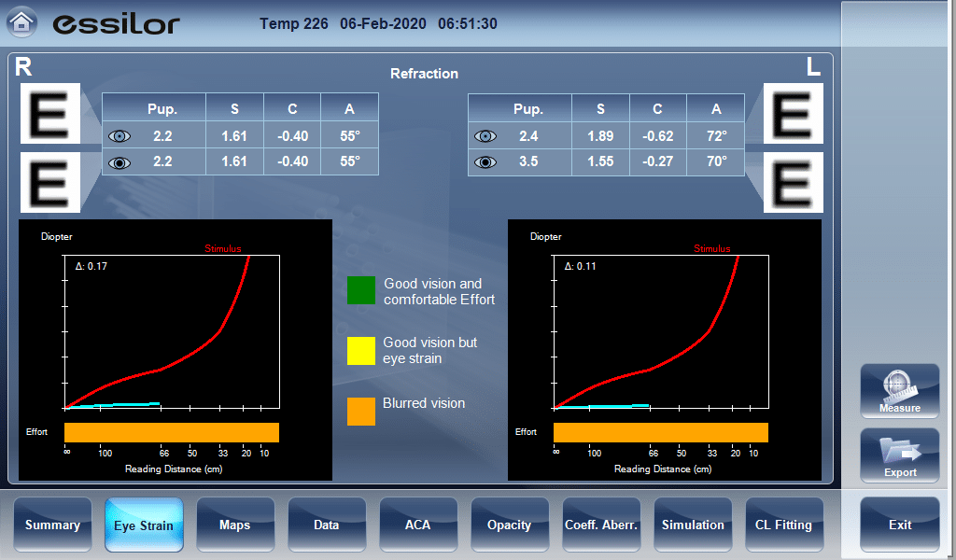The image size is (956, 560).
Task: Click the Measure icon button
Action: (899, 390)
